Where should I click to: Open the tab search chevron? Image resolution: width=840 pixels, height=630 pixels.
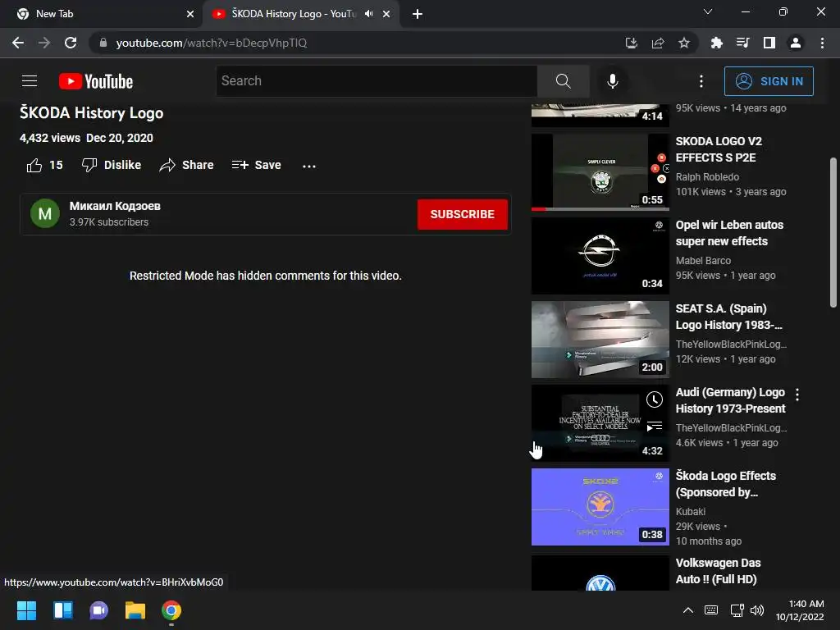[x=708, y=11]
